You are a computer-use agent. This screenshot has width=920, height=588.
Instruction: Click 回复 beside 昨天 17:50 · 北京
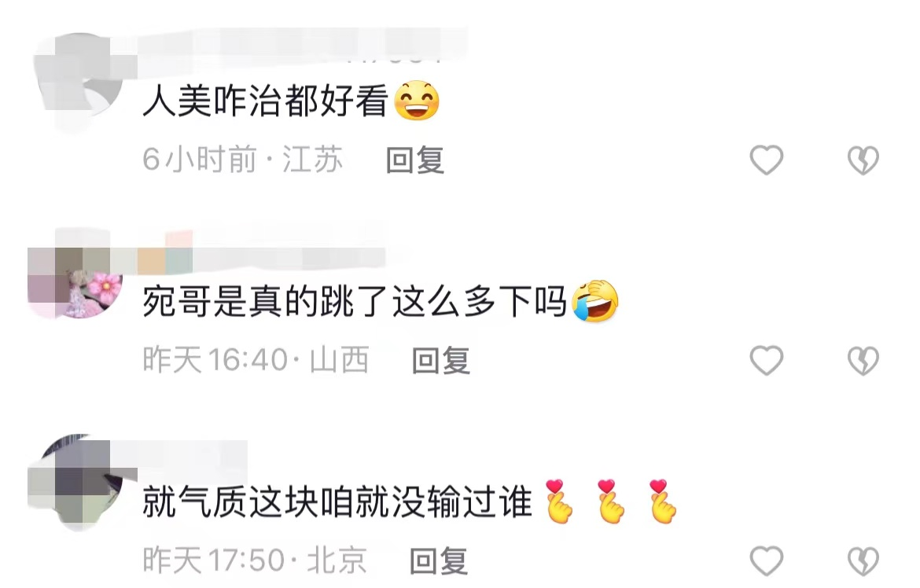[438, 561]
